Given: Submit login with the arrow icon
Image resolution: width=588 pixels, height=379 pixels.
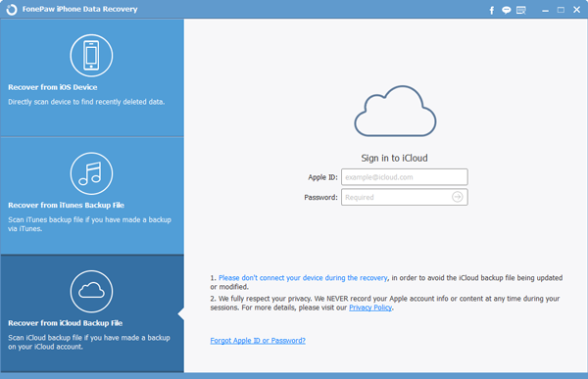Looking at the screenshot, I should click(x=457, y=197).
